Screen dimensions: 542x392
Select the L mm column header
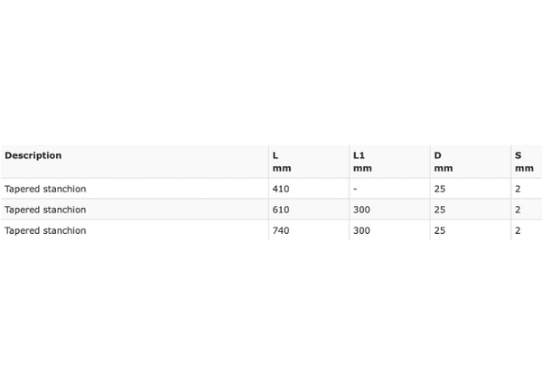[x=282, y=162]
